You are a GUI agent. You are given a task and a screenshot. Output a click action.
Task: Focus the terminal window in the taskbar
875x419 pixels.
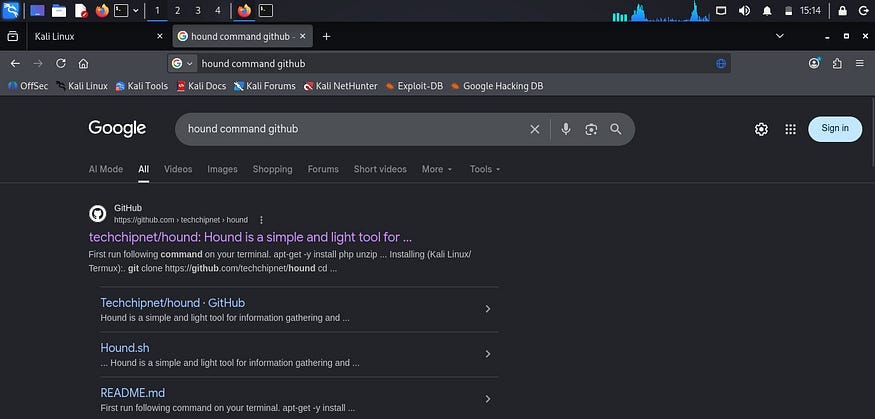(266, 11)
